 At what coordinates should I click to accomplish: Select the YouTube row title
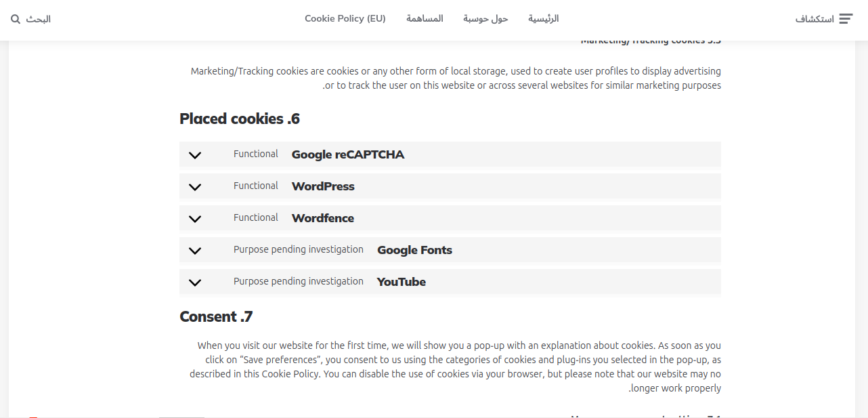coord(402,282)
